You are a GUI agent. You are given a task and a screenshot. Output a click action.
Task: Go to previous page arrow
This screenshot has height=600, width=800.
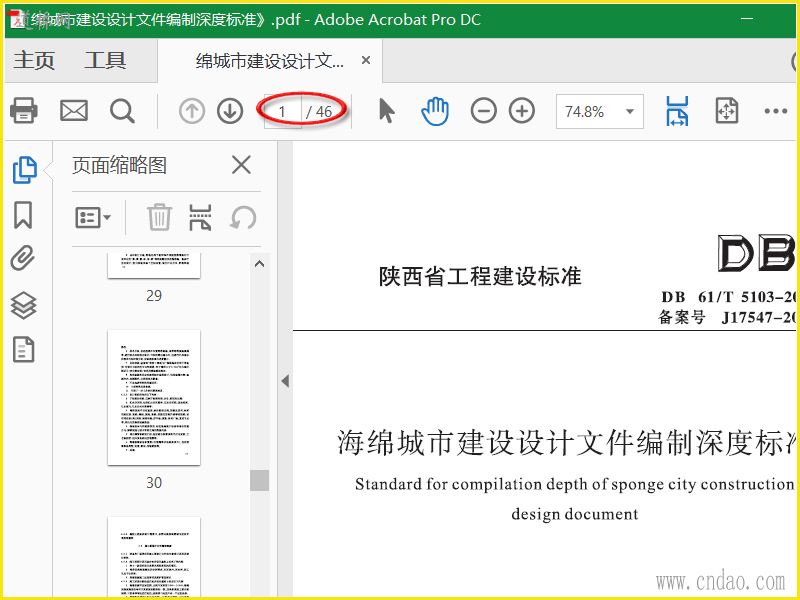[x=192, y=111]
